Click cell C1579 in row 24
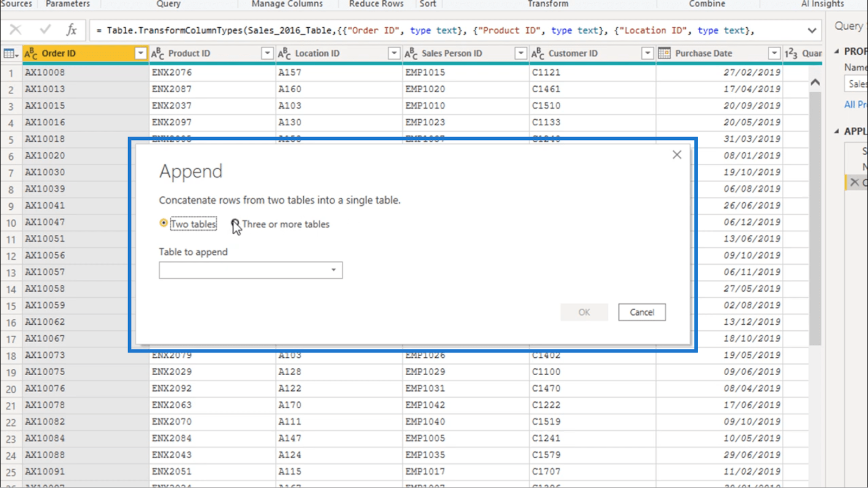This screenshot has width=868, height=488. coord(592,455)
